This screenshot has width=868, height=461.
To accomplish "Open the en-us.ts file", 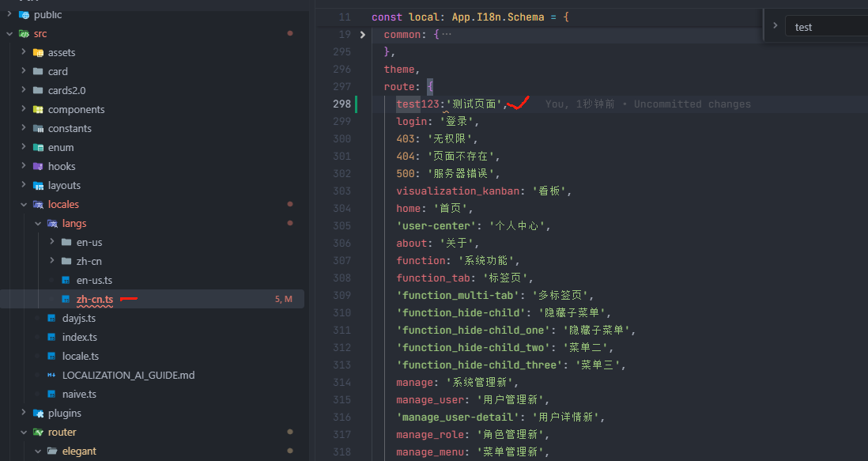I will [94, 281].
